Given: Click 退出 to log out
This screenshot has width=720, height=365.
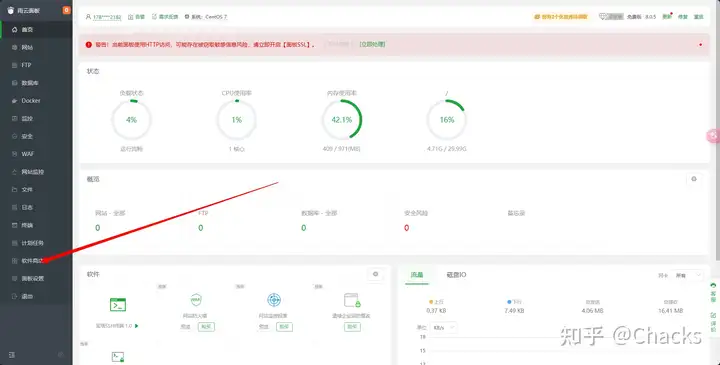Looking at the screenshot, I should click(x=36, y=297).
